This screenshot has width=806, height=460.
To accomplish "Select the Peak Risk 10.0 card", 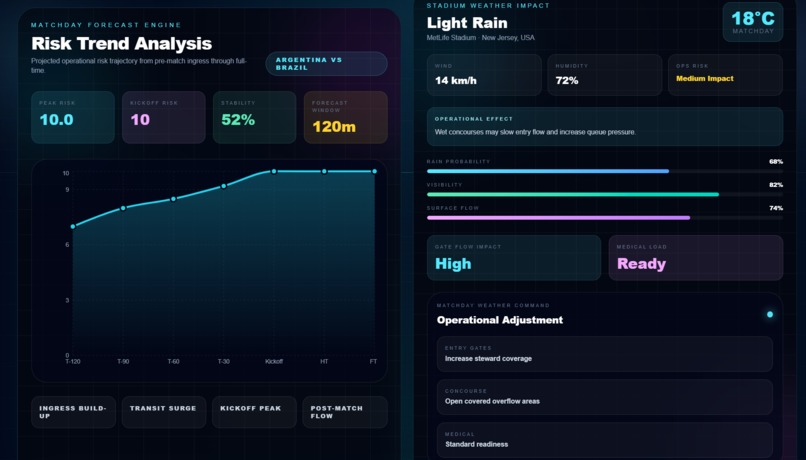I will (x=73, y=117).
